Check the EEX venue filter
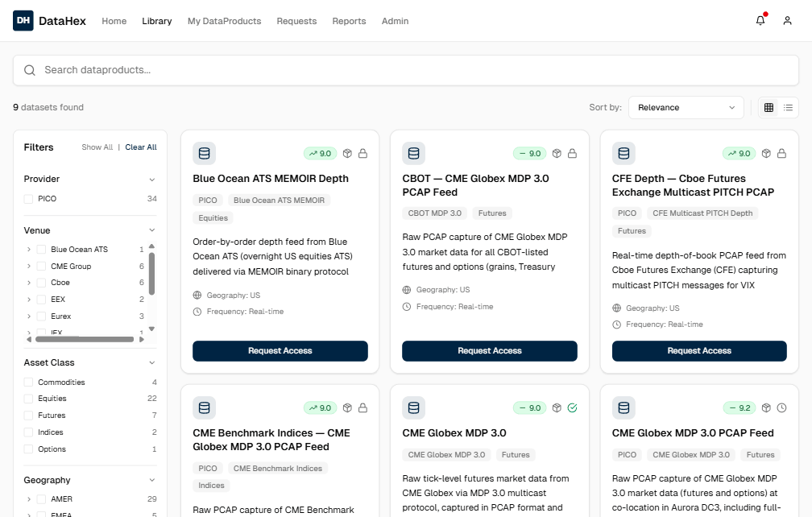This screenshot has width=812, height=517. (x=41, y=299)
